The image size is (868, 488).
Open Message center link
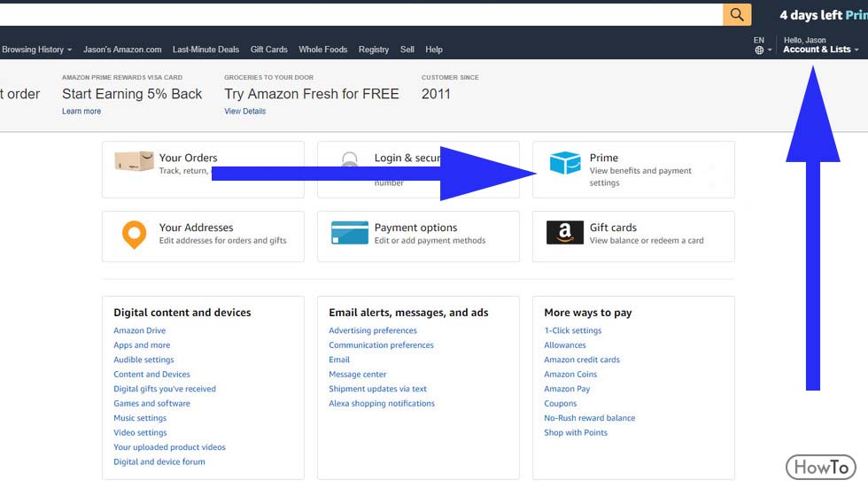[358, 374]
